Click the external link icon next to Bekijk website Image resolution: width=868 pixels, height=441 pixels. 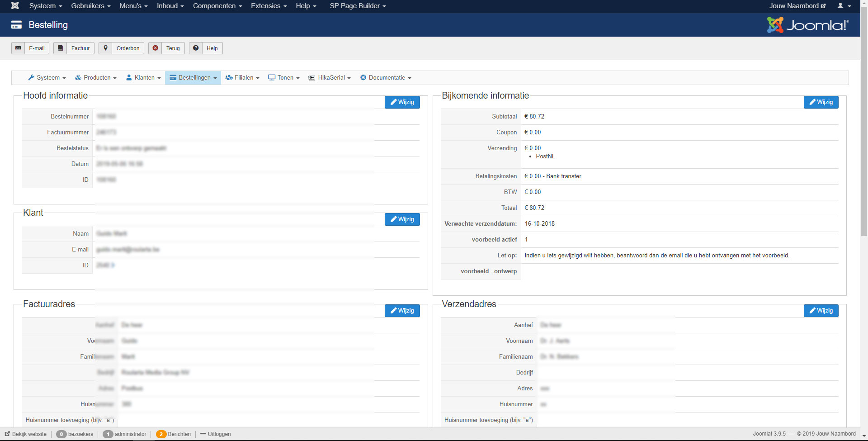(x=7, y=434)
